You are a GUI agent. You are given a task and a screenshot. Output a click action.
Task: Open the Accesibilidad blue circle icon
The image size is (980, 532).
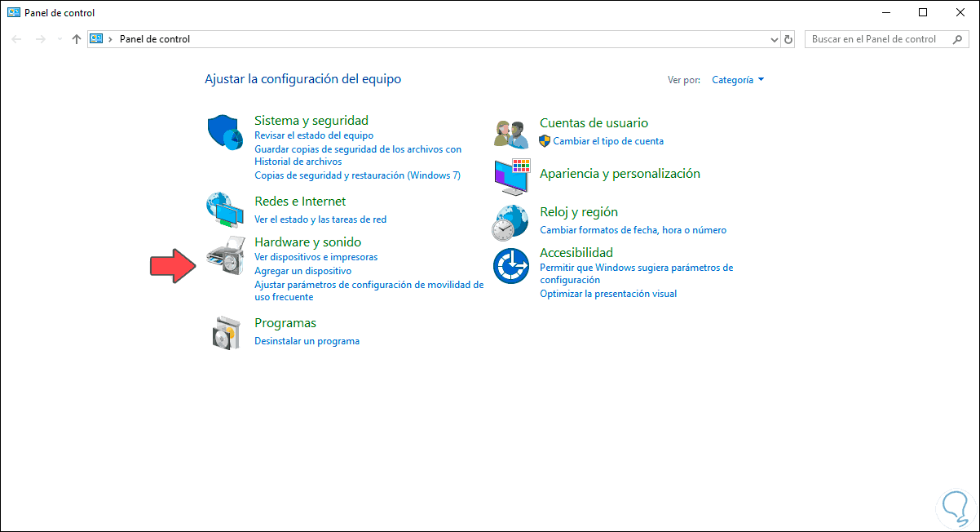click(511, 265)
